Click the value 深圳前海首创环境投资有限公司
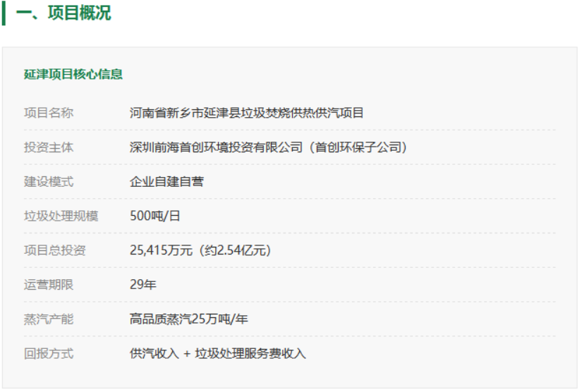The height and width of the screenshot is (392, 582). tap(216, 147)
